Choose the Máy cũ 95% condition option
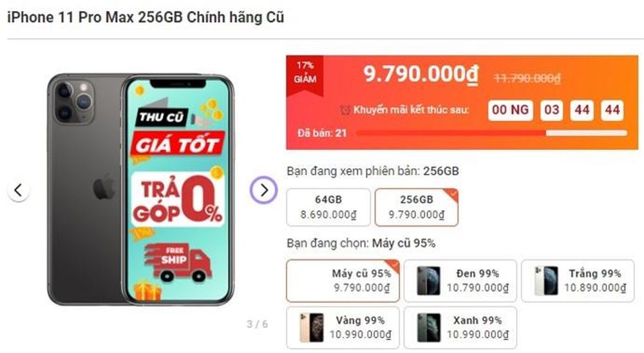This screenshot has height=353, width=644. [343, 281]
